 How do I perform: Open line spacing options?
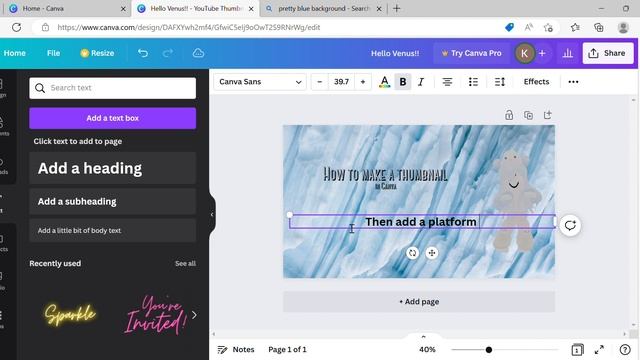(500, 82)
